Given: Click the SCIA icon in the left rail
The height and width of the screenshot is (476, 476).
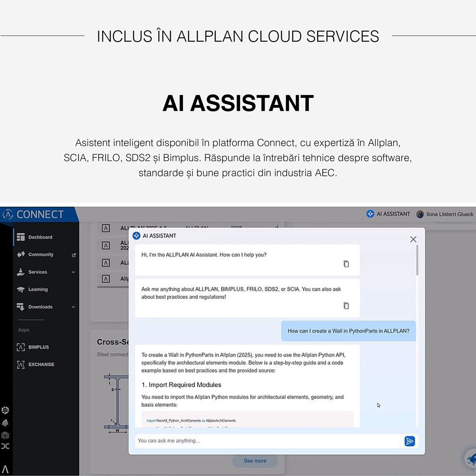Looking at the screenshot, I should click(x=5, y=446).
